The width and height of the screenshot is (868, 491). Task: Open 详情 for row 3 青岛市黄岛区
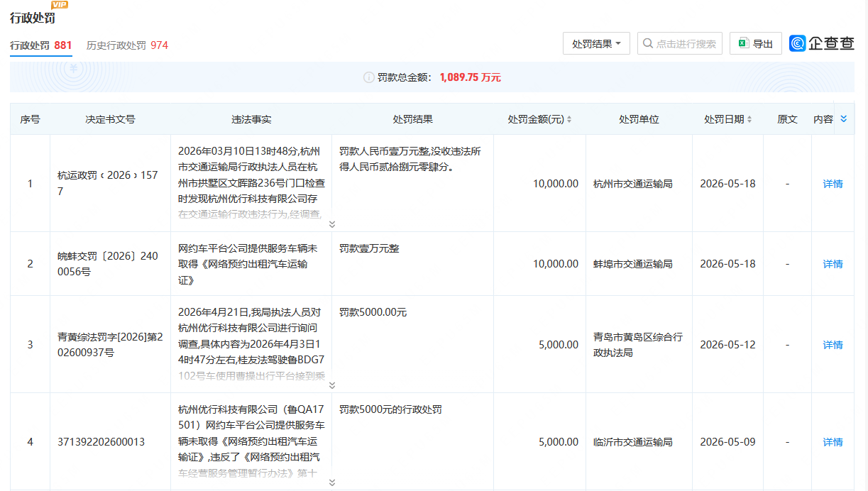tap(833, 345)
